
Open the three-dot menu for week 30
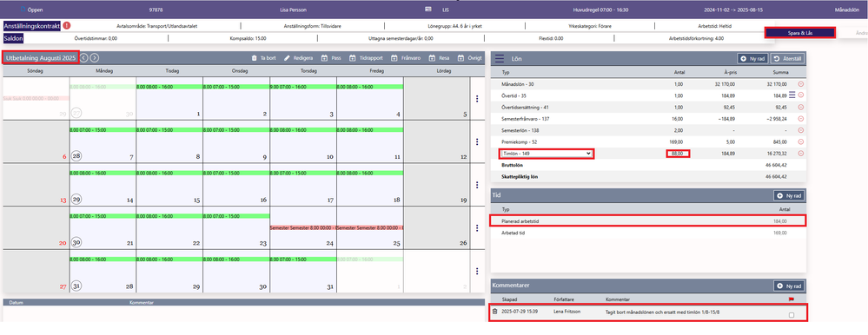[477, 227]
